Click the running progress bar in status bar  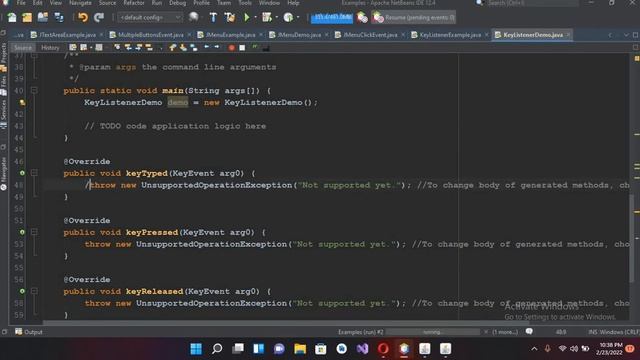click(x=433, y=332)
